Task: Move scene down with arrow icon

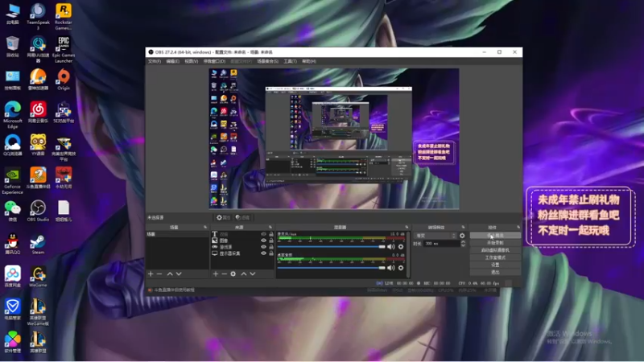Action: (x=179, y=274)
